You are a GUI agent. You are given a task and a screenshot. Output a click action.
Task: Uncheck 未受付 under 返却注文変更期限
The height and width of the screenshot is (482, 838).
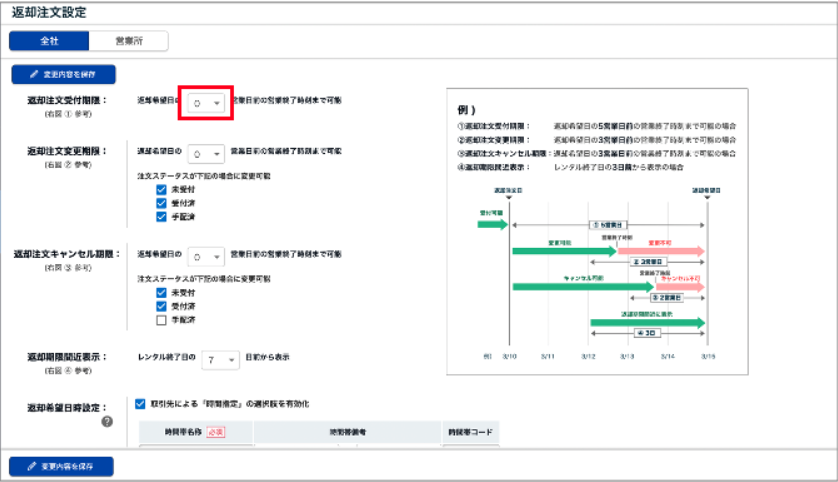(x=161, y=189)
